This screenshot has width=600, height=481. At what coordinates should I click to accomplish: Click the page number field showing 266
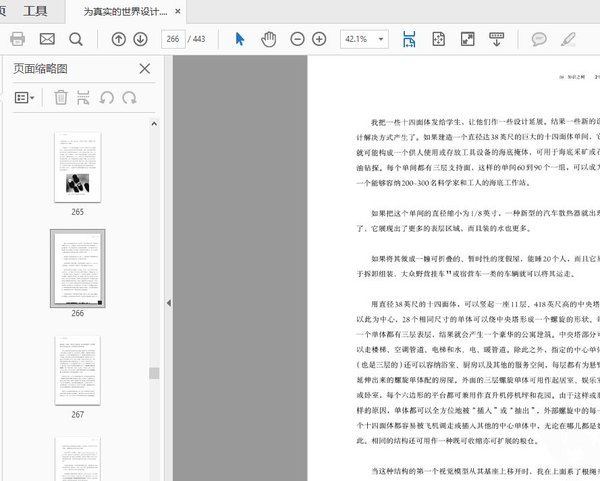pyautogui.click(x=175, y=39)
